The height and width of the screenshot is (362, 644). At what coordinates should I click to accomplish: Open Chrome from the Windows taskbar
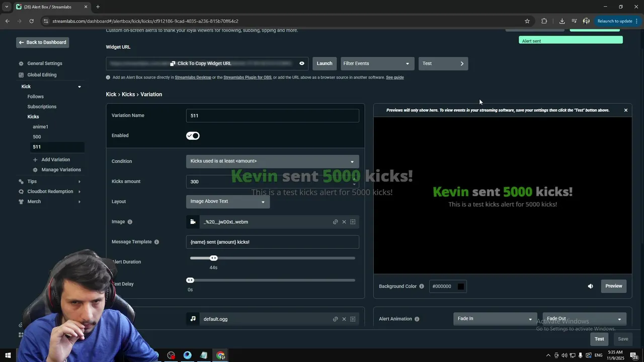pyautogui.click(x=220, y=355)
